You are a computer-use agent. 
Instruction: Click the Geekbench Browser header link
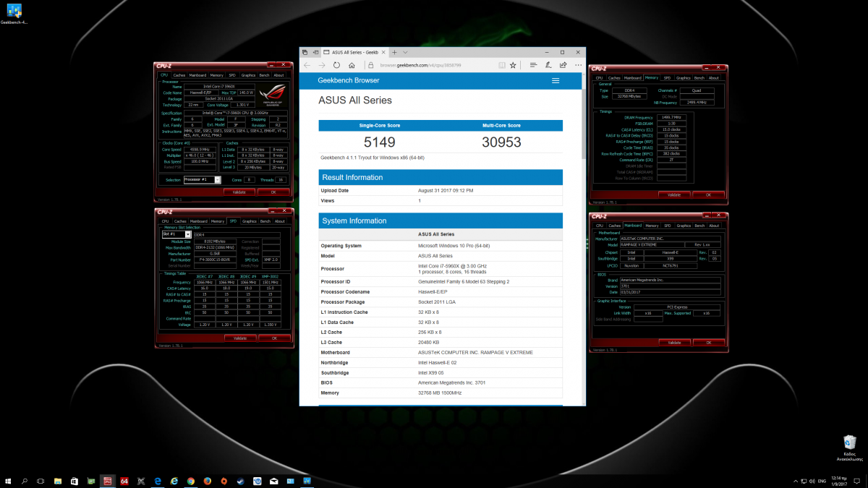pyautogui.click(x=349, y=80)
